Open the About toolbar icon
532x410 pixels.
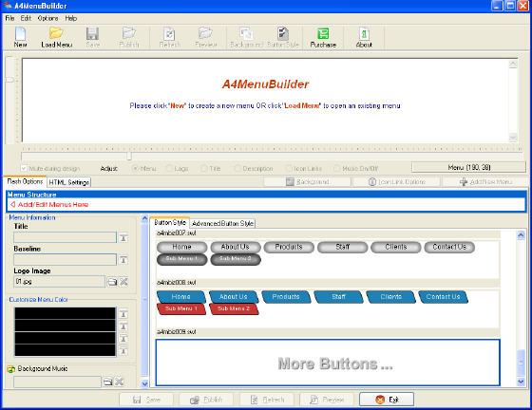tap(364, 33)
